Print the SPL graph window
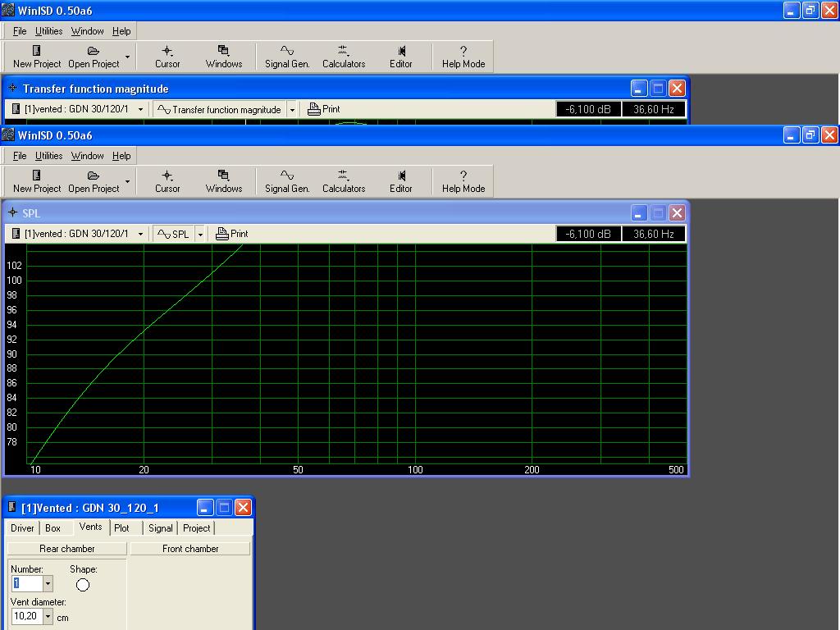The height and width of the screenshot is (630, 840). pos(231,234)
